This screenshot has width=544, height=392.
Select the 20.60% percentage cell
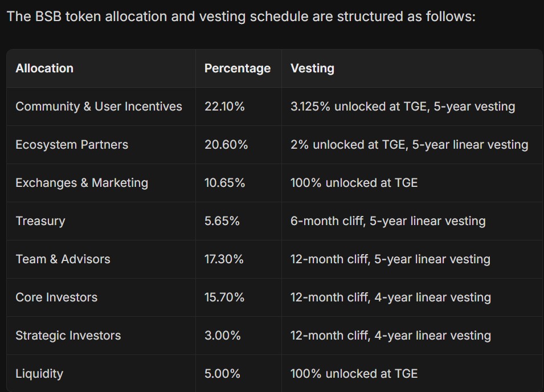(x=226, y=145)
